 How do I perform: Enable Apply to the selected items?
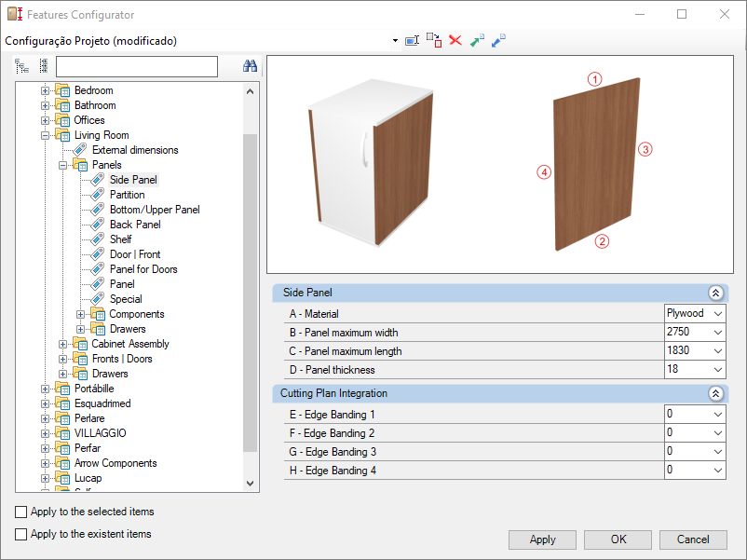(x=21, y=512)
